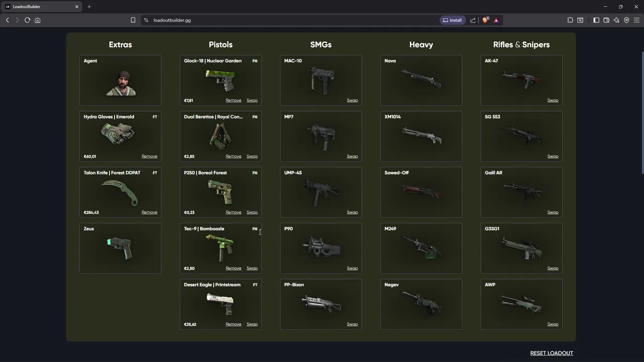
Task: Swap the Galil AR skin
Action: 553,212
